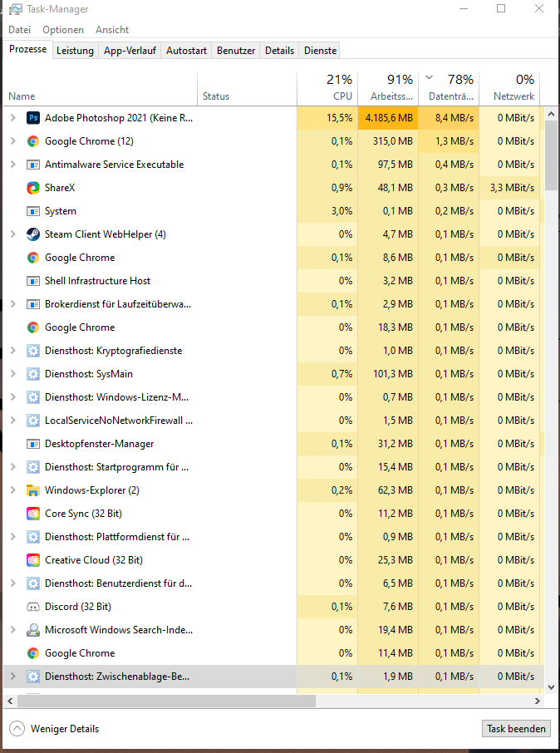Click the Microsoft Windows Search-Indexer icon
The width and height of the screenshot is (560, 753).
[x=32, y=630]
